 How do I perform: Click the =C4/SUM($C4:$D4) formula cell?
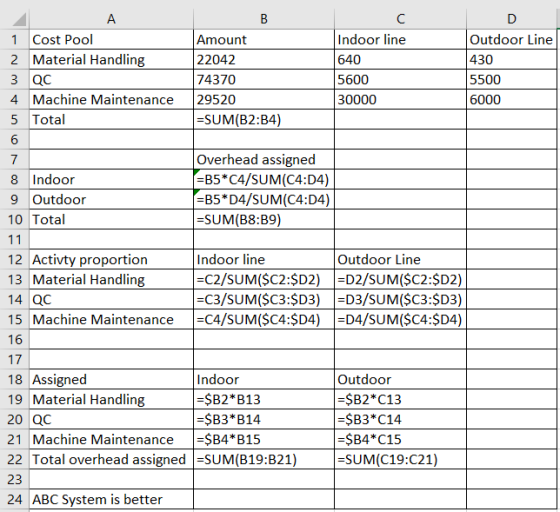point(264,319)
